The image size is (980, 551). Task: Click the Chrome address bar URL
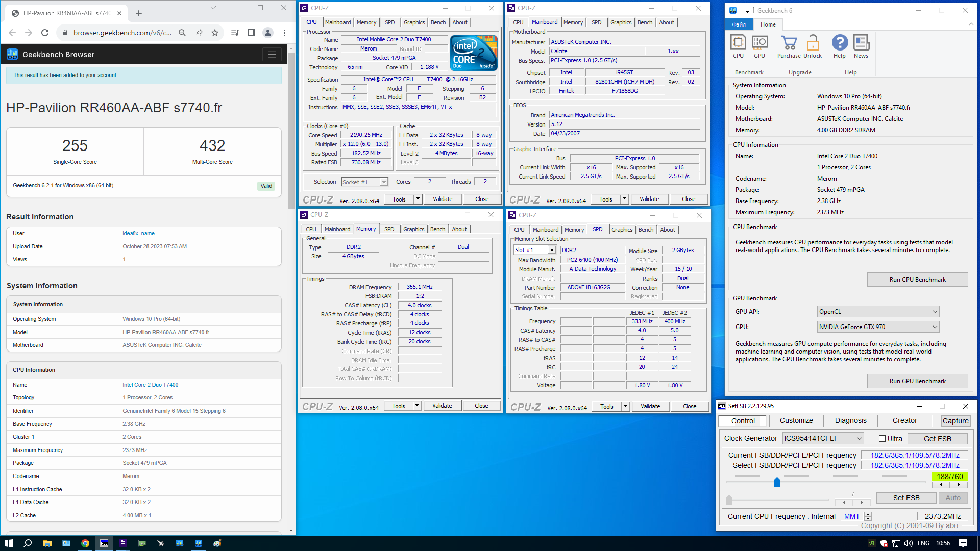[122, 33]
